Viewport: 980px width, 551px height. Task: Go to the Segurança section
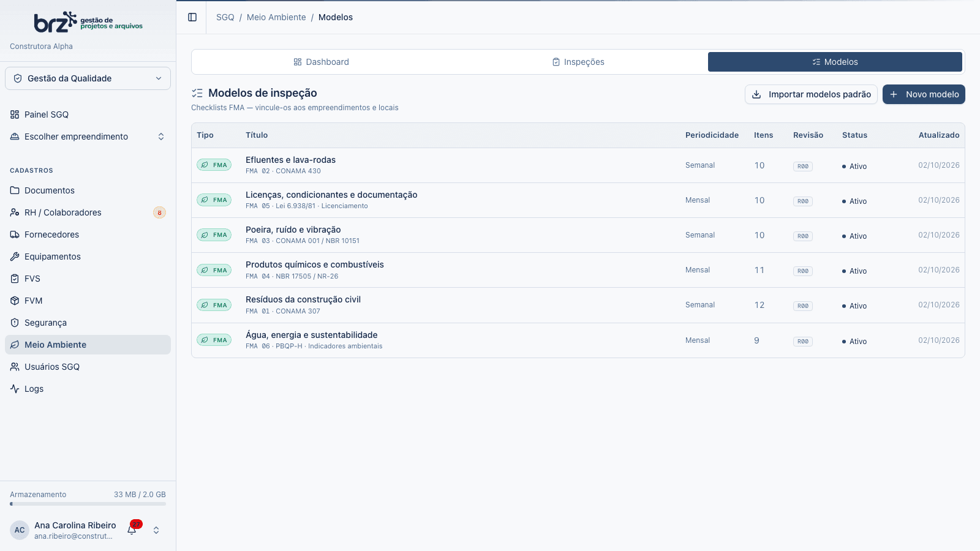88,323
